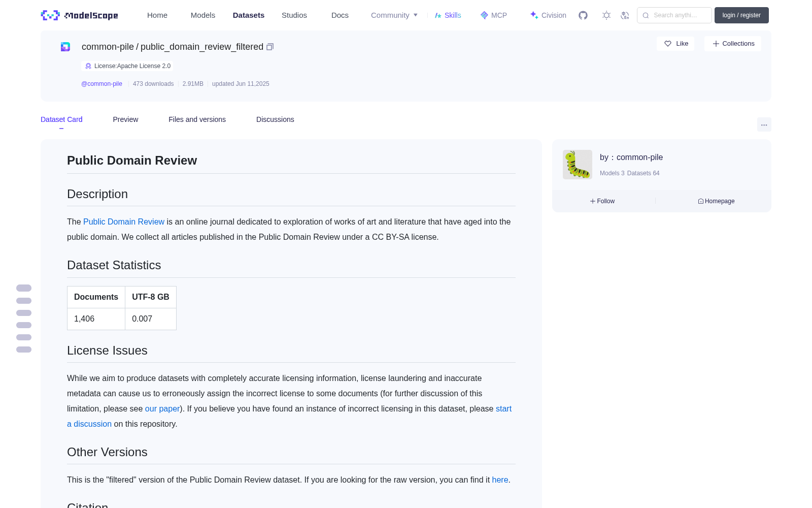Click 'common-pile' in dataset path title
Screen dimensions: 812x508
click(x=108, y=47)
